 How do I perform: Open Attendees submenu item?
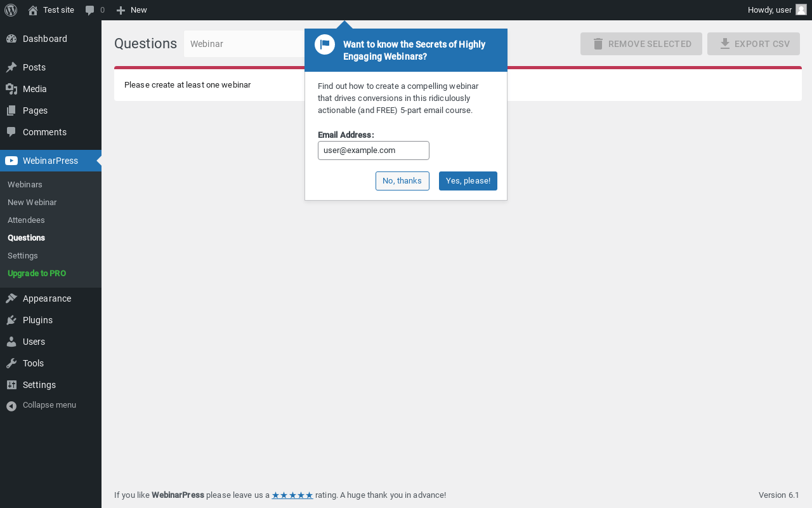[x=26, y=220]
